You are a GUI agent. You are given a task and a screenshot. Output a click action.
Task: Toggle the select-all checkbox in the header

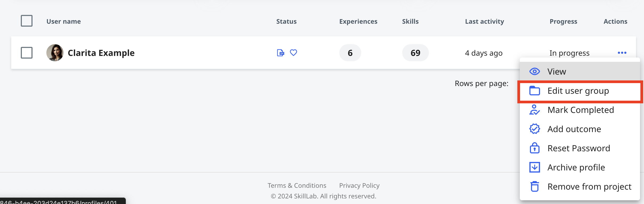(x=27, y=21)
